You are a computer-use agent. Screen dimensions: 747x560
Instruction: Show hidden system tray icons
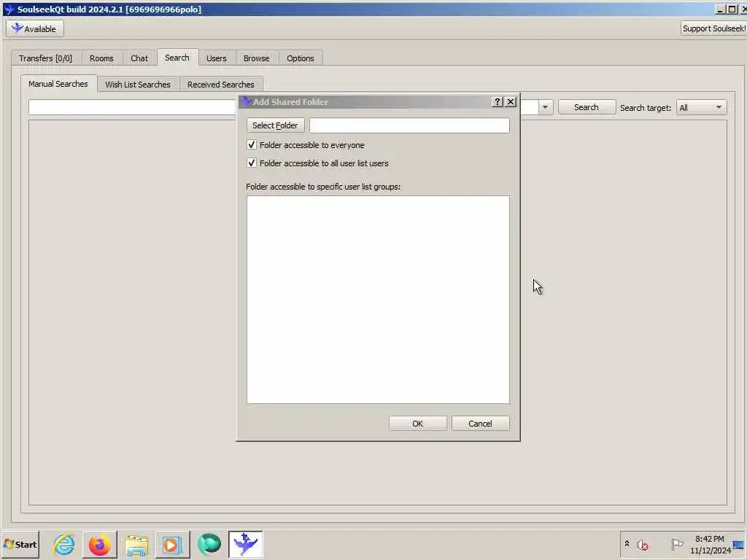pos(627,543)
